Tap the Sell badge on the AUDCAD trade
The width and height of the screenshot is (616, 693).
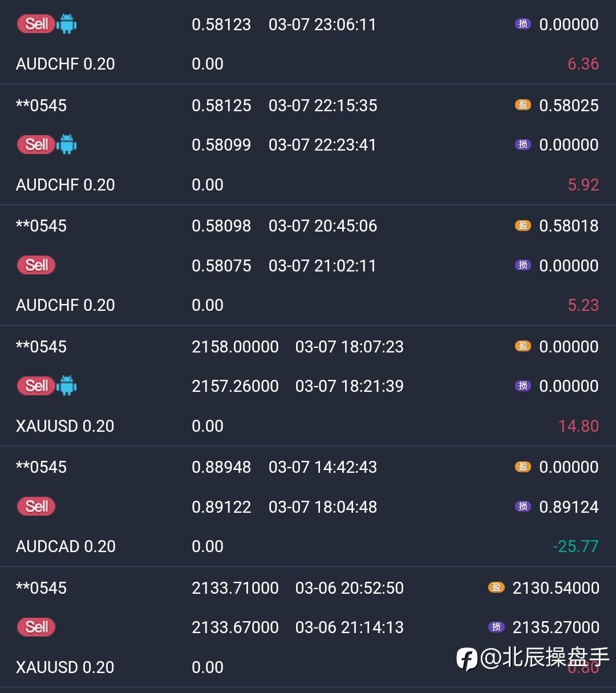point(37,506)
